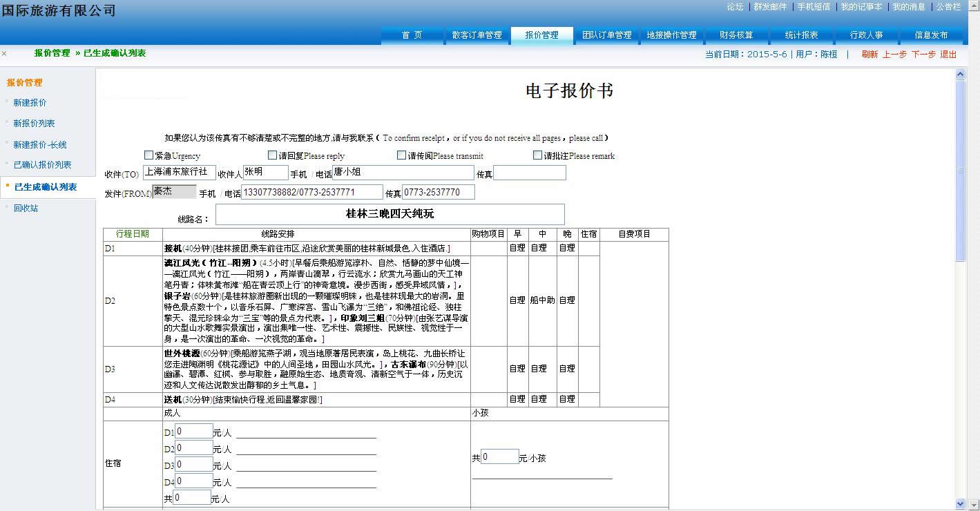Open 我的消息 link
The image size is (980, 511).
pos(909,7)
